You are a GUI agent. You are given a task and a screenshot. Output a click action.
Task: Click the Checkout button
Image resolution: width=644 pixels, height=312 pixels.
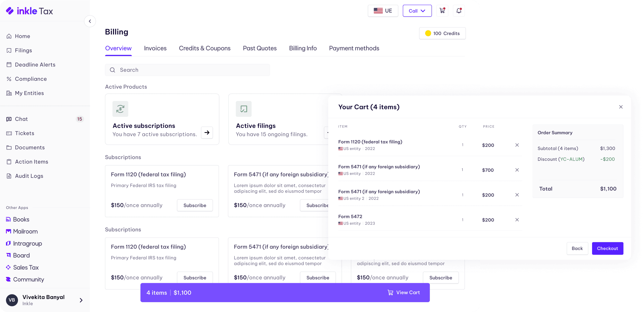point(607,248)
